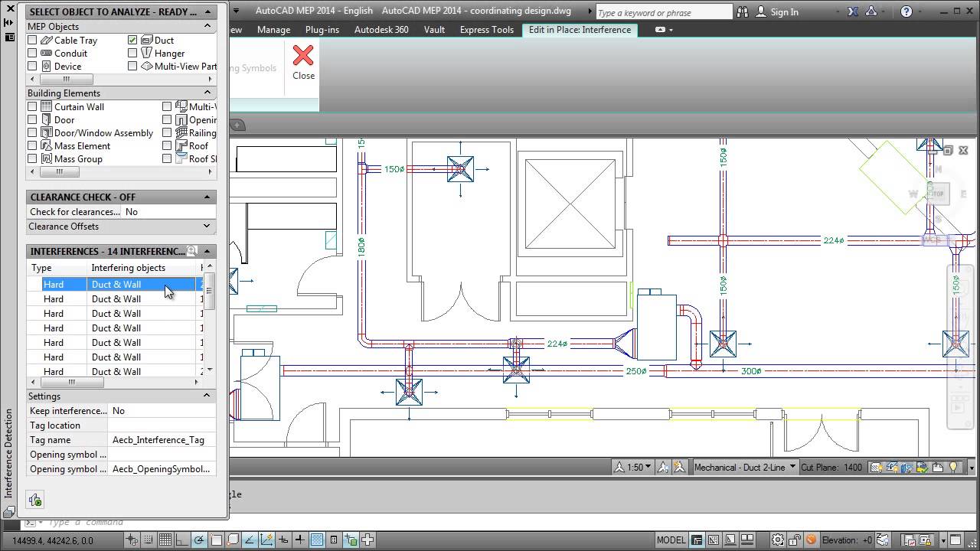Uncheck the Duct checkbox

coord(132,40)
